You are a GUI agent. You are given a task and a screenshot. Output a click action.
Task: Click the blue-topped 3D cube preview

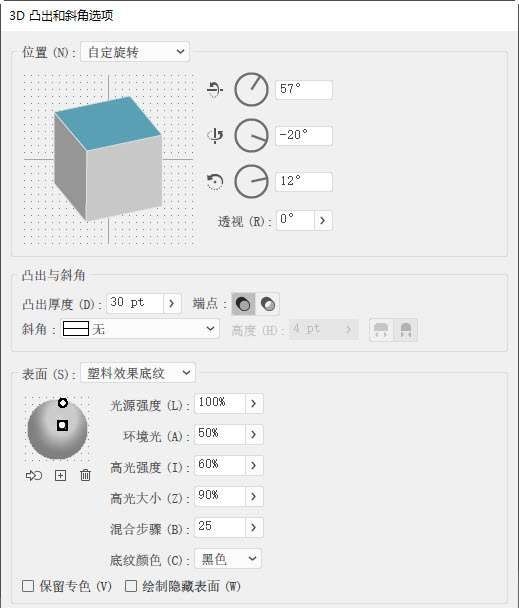(x=108, y=158)
